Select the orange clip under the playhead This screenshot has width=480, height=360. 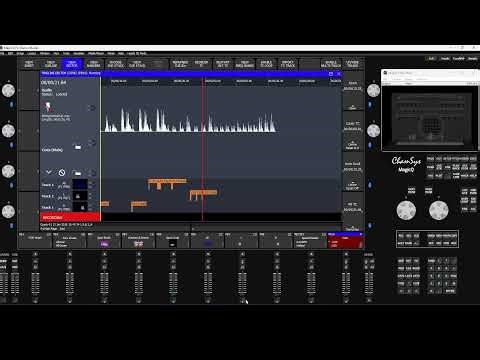point(203,194)
